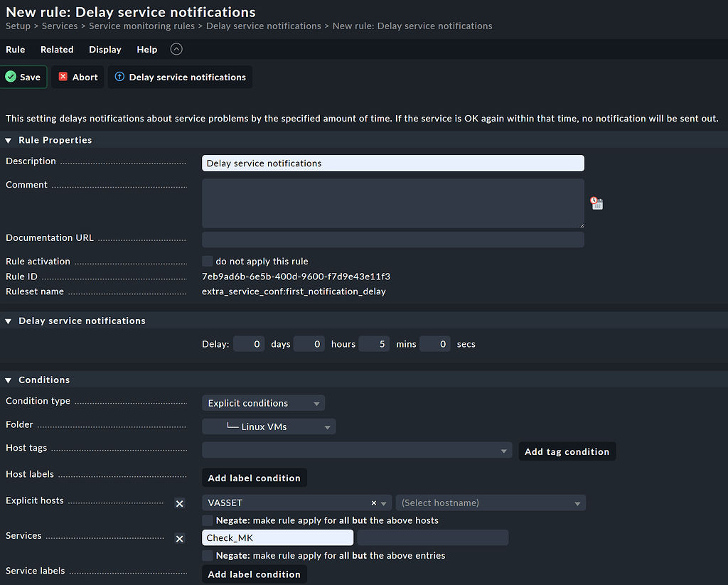The width and height of the screenshot is (728, 585).
Task: Remove the Services condition via its X icon
Action: pyautogui.click(x=179, y=538)
